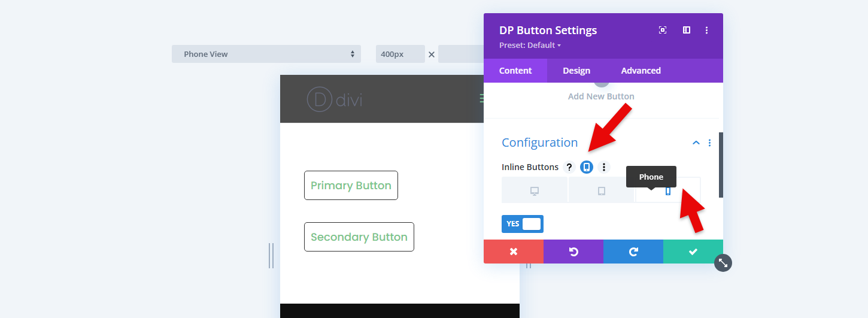The height and width of the screenshot is (318, 868).
Task: Open the DP Button Settings more options menu
Action: [707, 30]
